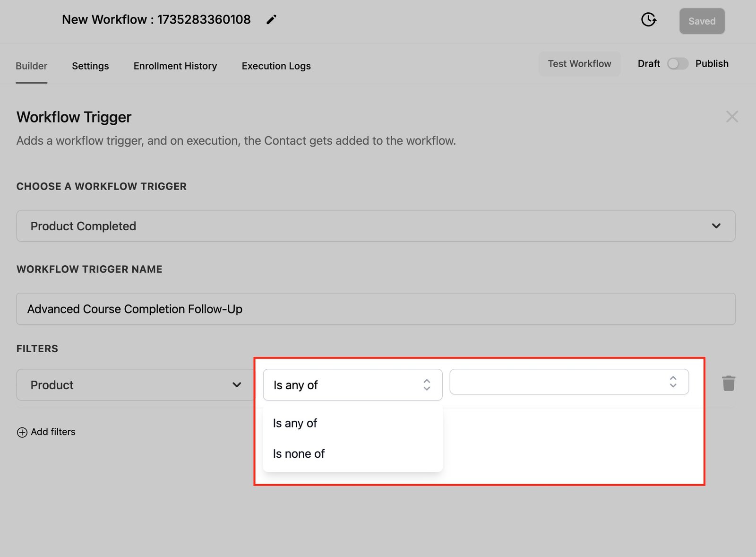Choose the 'Is none of' option

click(299, 454)
